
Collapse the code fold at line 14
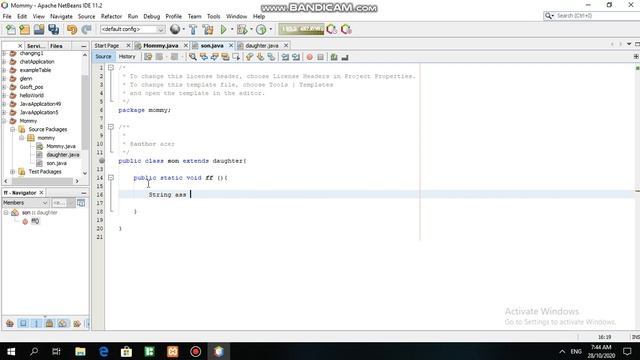pyautogui.click(x=111, y=178)
